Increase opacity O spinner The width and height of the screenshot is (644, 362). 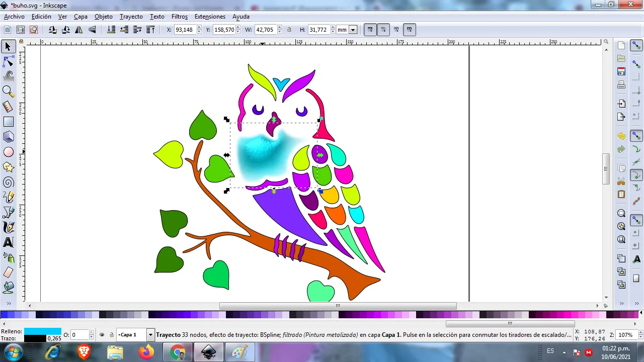(x=92, y=332)
